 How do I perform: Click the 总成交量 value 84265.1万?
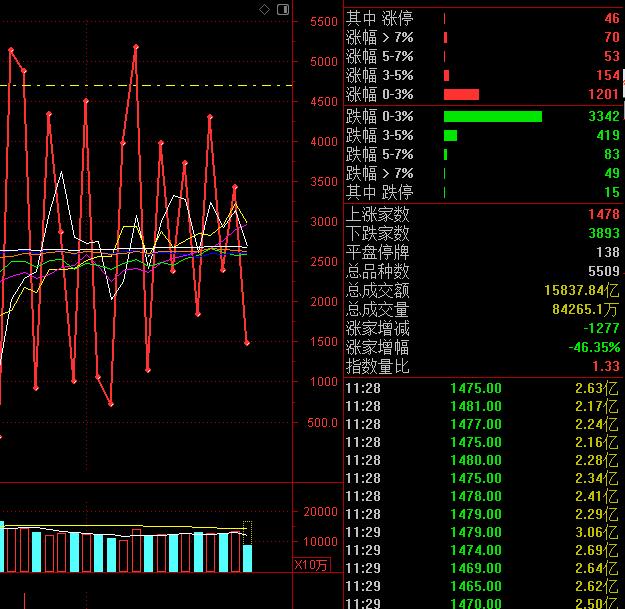tap(586, 309)
